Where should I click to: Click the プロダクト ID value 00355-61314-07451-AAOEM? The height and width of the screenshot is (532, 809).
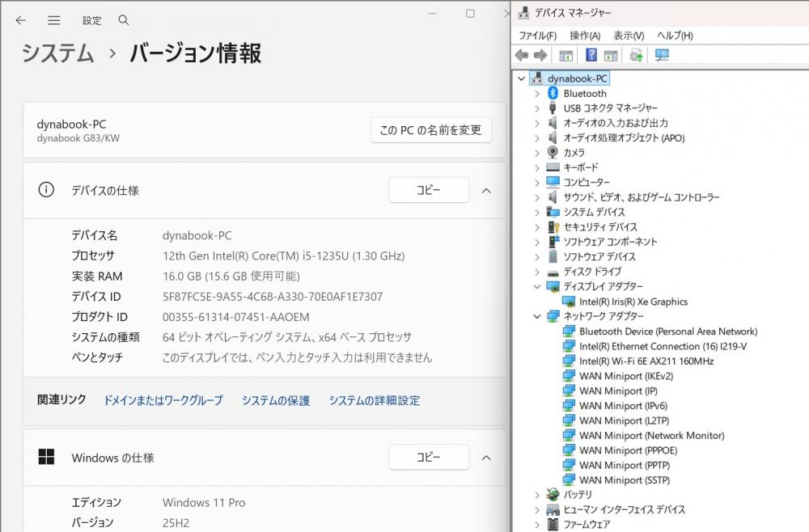(235, 317)
